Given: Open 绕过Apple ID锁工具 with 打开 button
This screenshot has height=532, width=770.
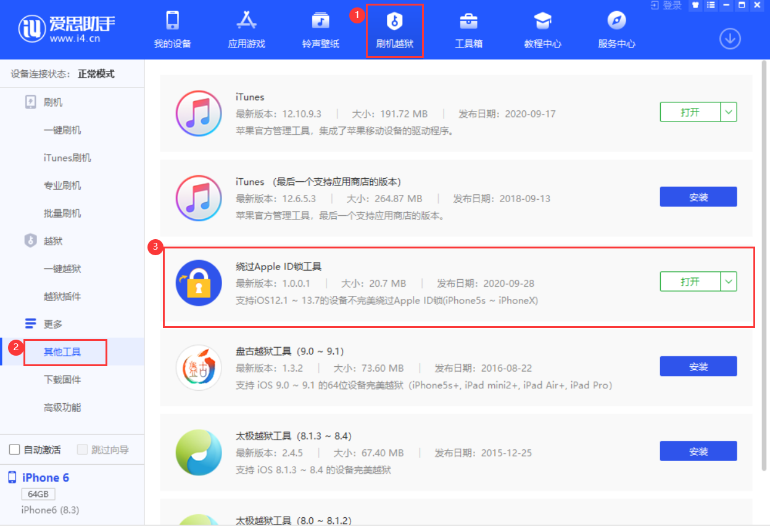Looking at the screenshot, I should 690,282.
